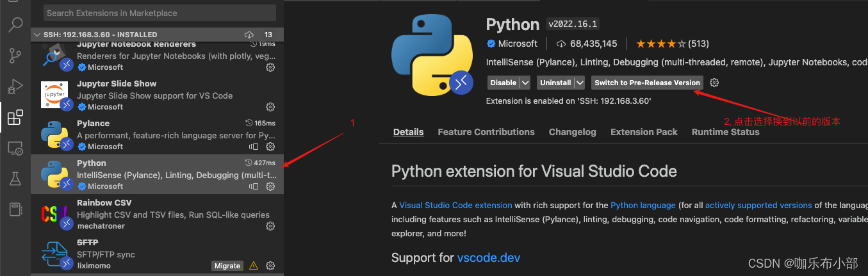Click the Disable button
The image size is (868, 276).
(504, 83)
